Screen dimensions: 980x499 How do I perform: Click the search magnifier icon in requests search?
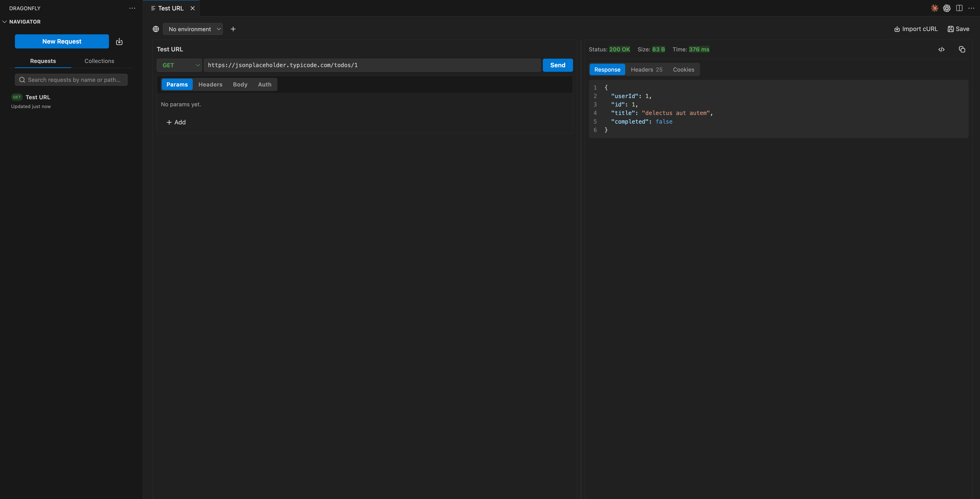22,80
